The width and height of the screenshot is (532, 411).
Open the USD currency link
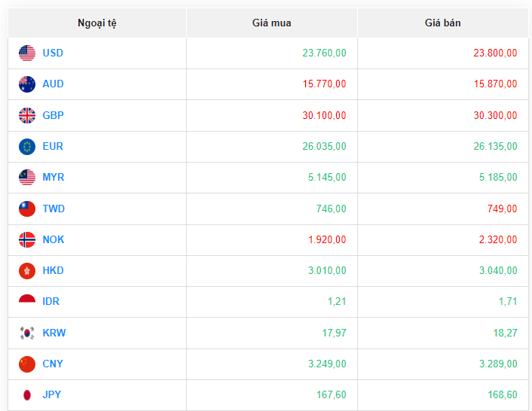pyautogui.click(x=53, y=53)
